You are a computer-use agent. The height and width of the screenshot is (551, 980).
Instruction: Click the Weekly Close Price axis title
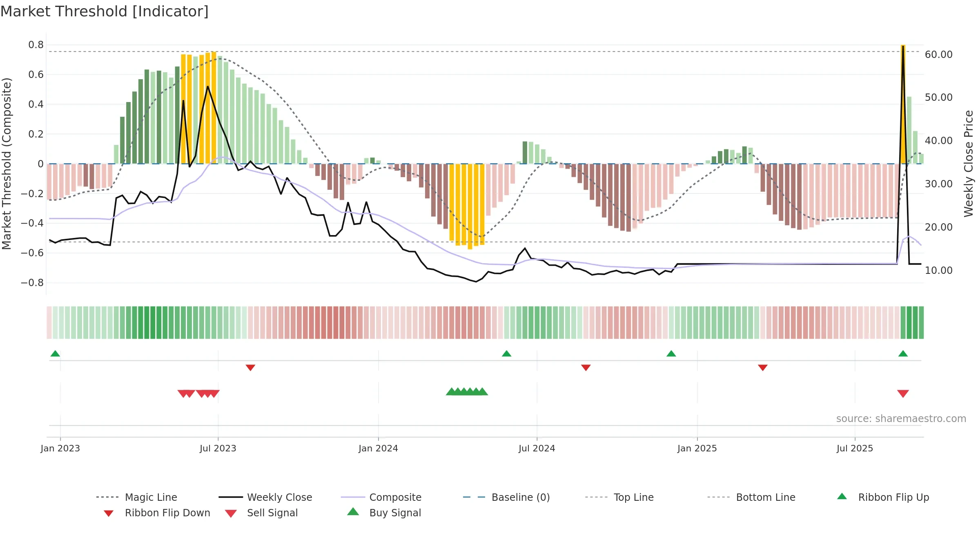pyautogui.click(x=969, y=163)
